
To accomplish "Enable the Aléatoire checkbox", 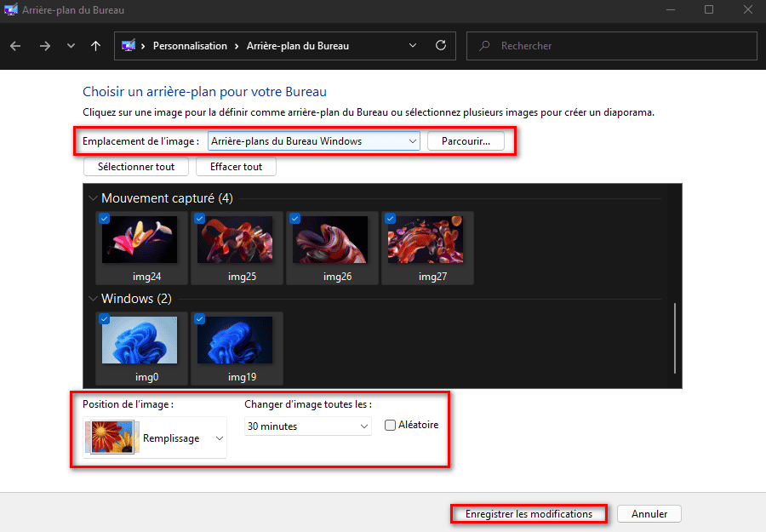I will [390, 425].
